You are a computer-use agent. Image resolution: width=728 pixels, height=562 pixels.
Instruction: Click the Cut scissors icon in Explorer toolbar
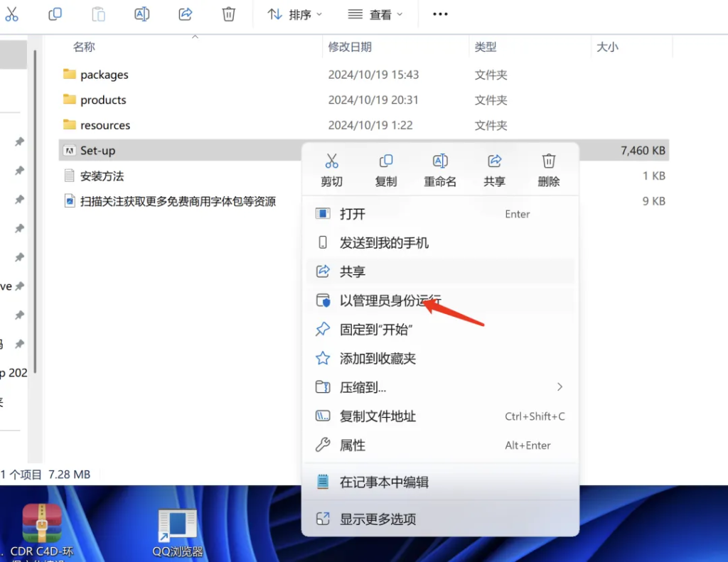11,14
